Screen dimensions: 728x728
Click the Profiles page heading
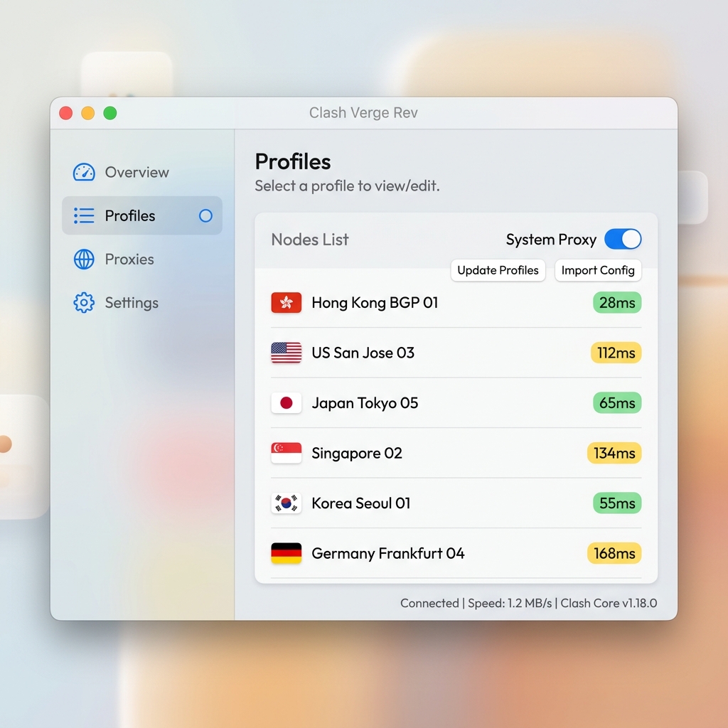(293, 161)
